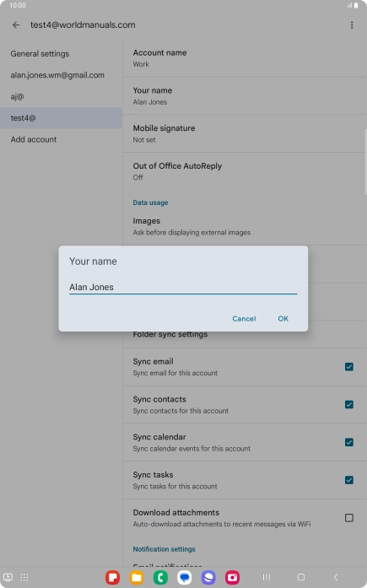
Task: Tap the recent apps navigation button
Action: [x=266, y=577]
